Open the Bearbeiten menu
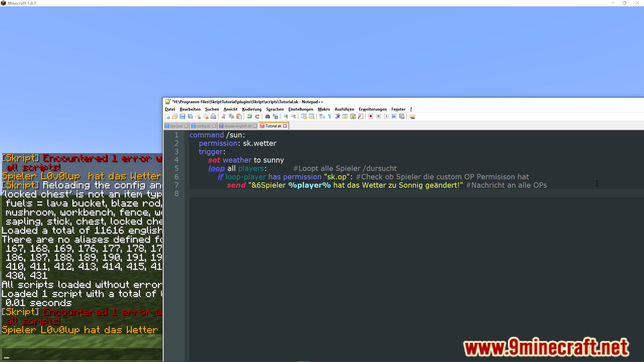Image resolution: width=644 pixels, height=362 pixels. 190,109
